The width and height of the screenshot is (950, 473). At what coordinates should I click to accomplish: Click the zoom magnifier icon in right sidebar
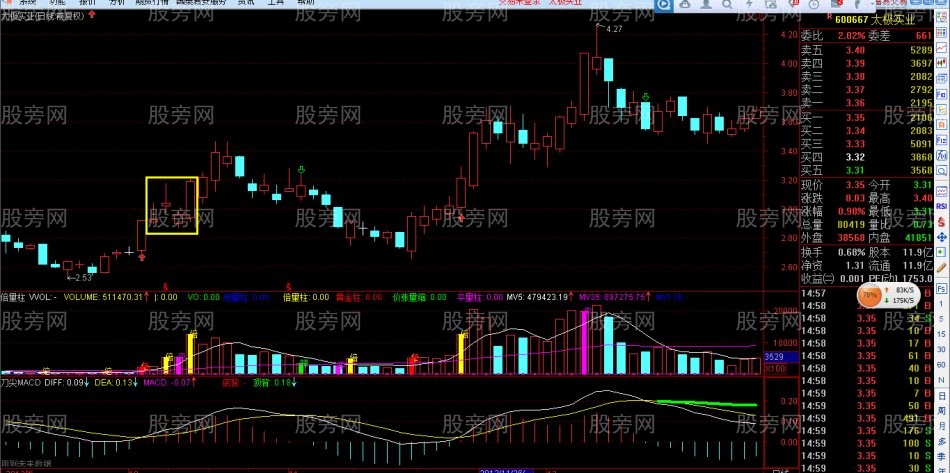[942, 170]
